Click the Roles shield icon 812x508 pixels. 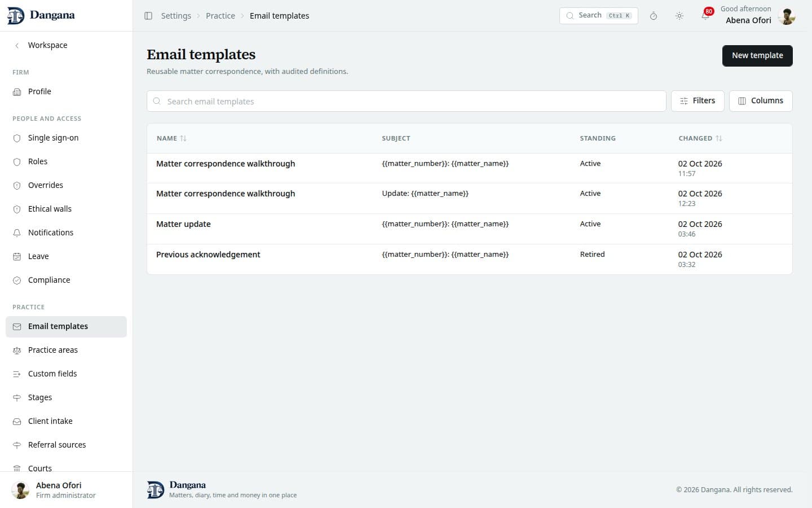coord(17,161)
